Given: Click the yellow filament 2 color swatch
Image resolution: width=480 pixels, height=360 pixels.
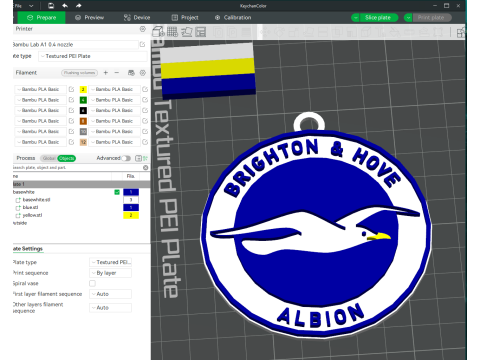Looking at the screenshot, I should [x=83, y=89].
